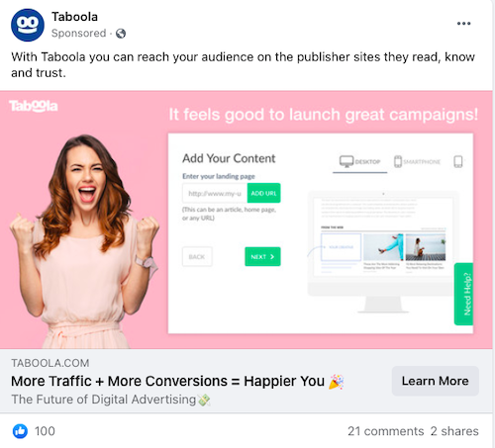Viewport: 495px width, 448px height.
Task: Click the ad post description text
Action: (243, 64)
